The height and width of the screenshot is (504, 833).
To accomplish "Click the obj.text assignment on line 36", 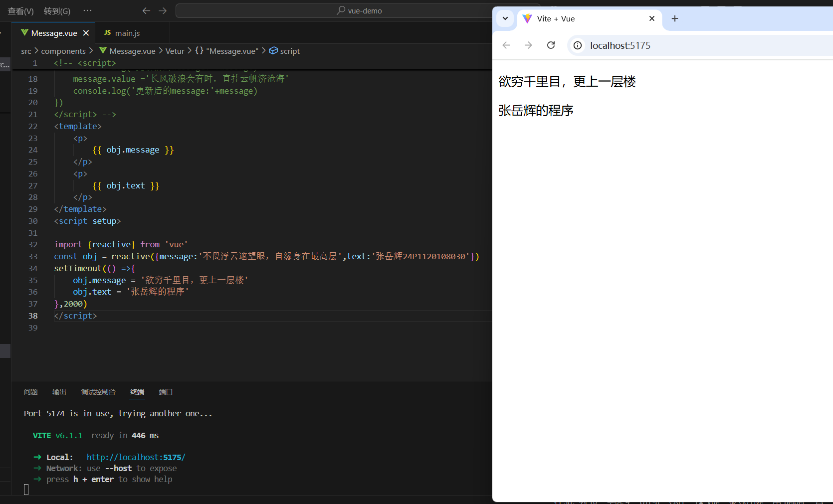I will tap(131, 292).
